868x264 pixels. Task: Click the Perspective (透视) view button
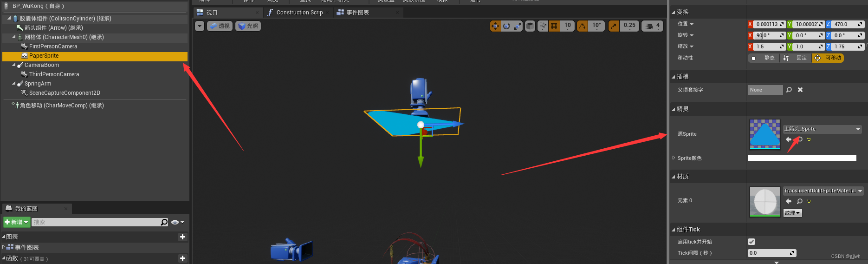click(220, 26)
